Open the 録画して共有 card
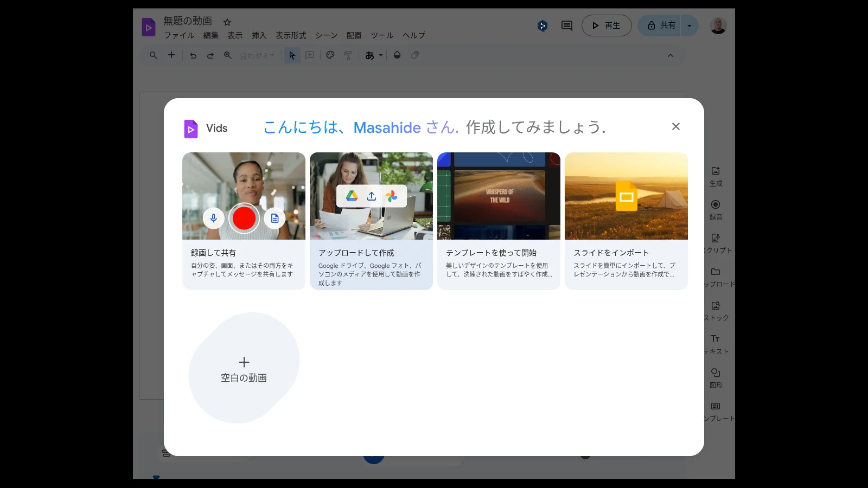868x488 pixels. (x=244, y=221)
